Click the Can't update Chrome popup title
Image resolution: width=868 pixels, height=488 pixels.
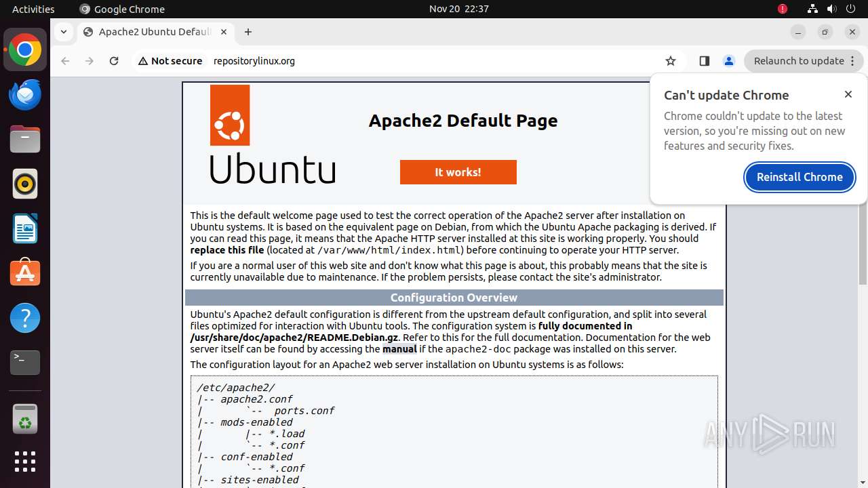pyautogui.click(x=726, y=96)
